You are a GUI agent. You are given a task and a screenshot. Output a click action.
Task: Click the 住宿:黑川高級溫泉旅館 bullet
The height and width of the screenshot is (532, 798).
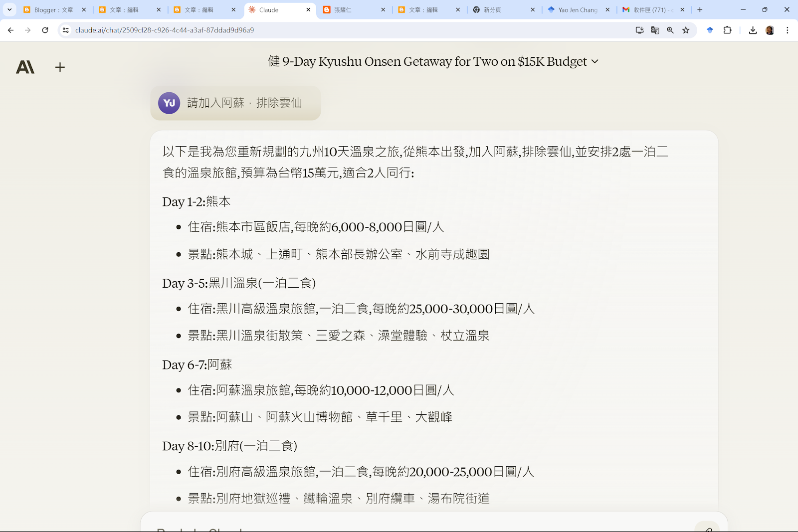[x=361, y=309]
